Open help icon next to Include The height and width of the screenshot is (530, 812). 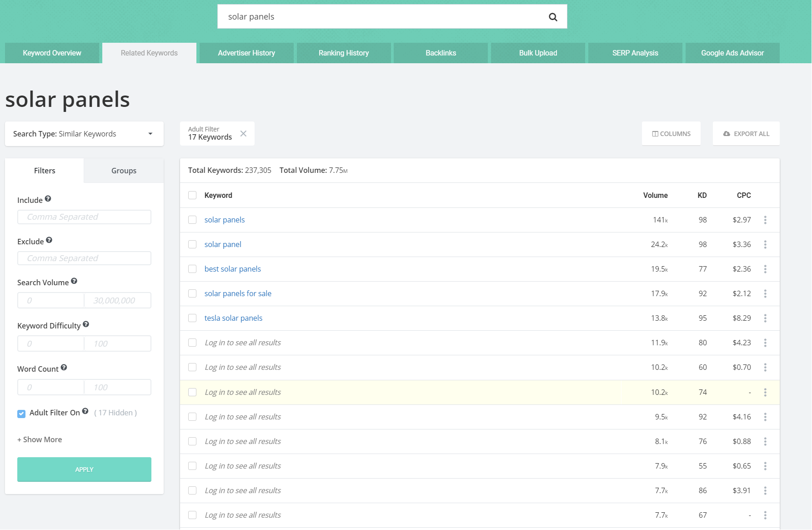coord(48,199)
